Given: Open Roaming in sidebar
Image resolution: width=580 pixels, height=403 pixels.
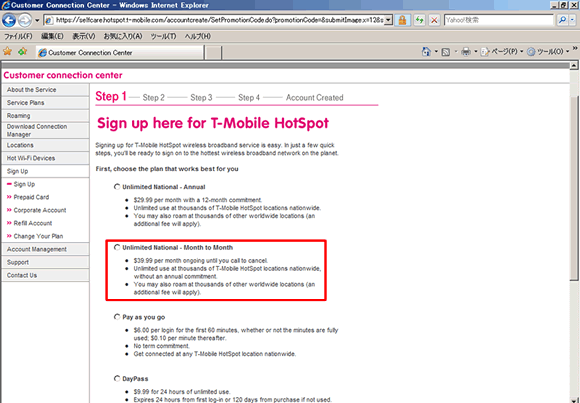Looking at the screenshot, I should [x=45, y=116].
